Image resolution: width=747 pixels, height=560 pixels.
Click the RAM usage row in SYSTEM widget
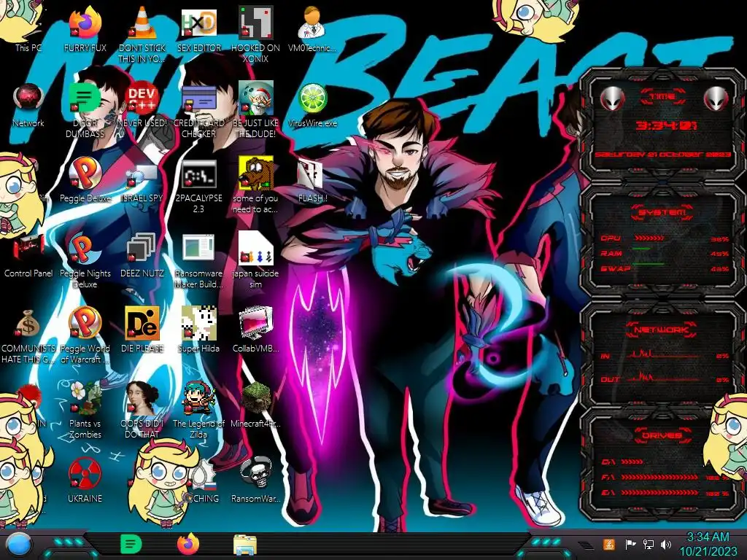point(665,253)
